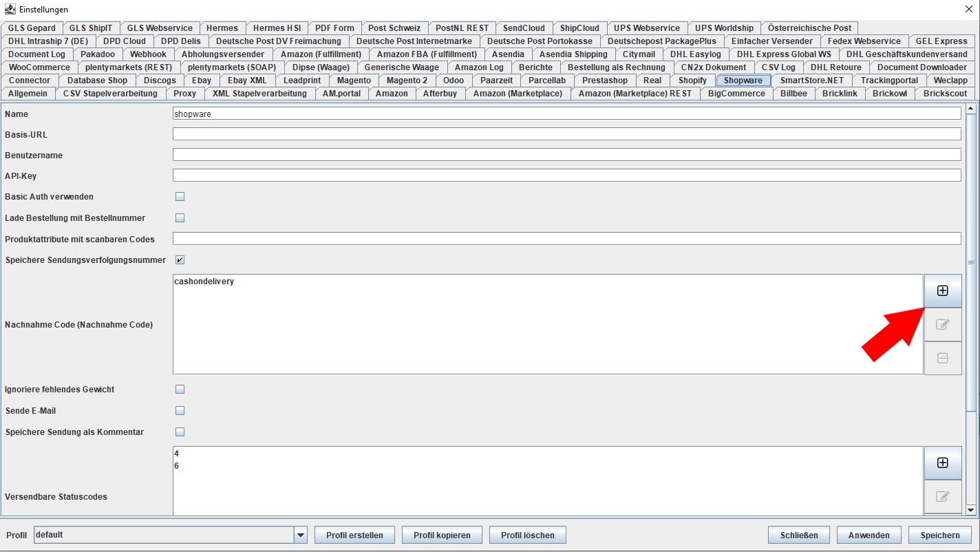Select status code 4 in list

pos(548,454)
